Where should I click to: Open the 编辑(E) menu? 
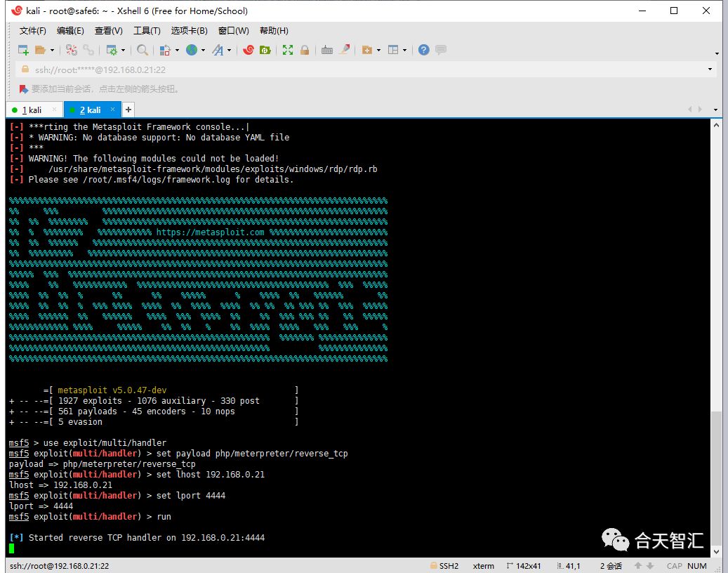point(70,31)
